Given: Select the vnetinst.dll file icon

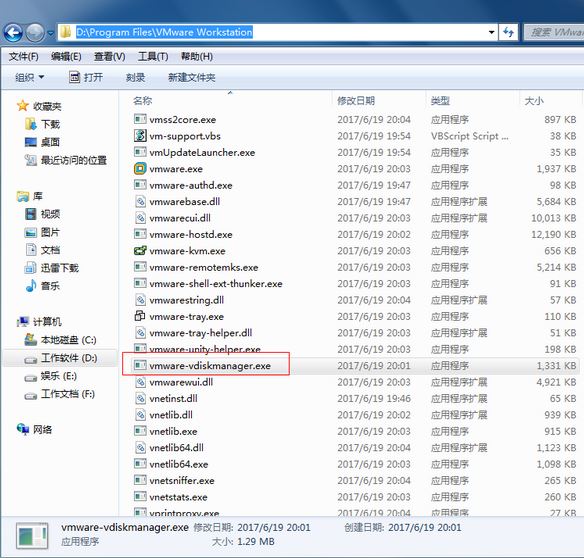Looking at the screenshot, I should [x=140, y=398].
